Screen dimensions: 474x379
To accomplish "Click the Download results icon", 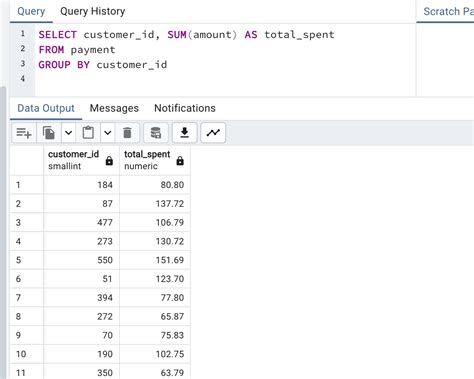I will 184,133.
